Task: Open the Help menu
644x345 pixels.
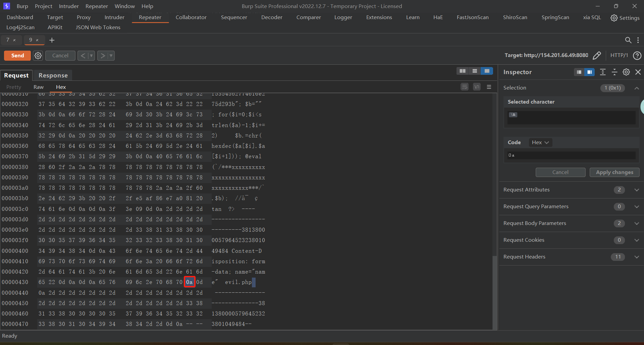Action: point(147,6)
